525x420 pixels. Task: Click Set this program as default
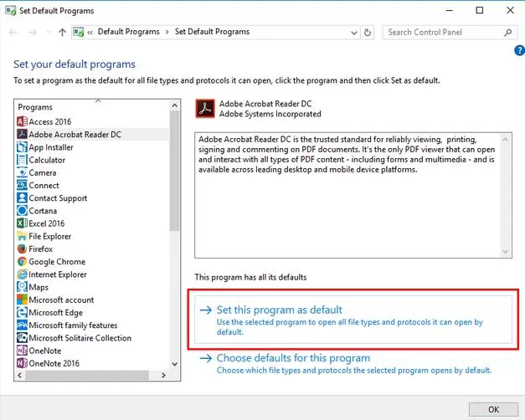353,320
